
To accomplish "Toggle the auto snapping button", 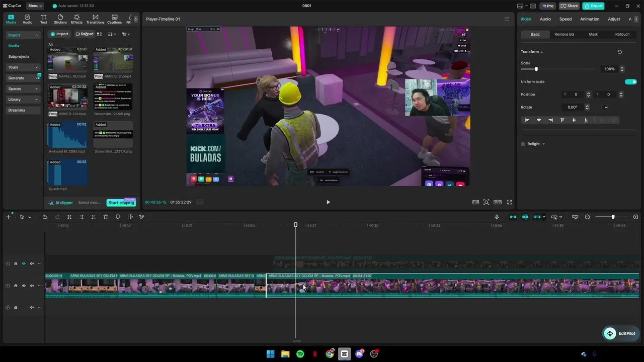I will click(525, 217).
